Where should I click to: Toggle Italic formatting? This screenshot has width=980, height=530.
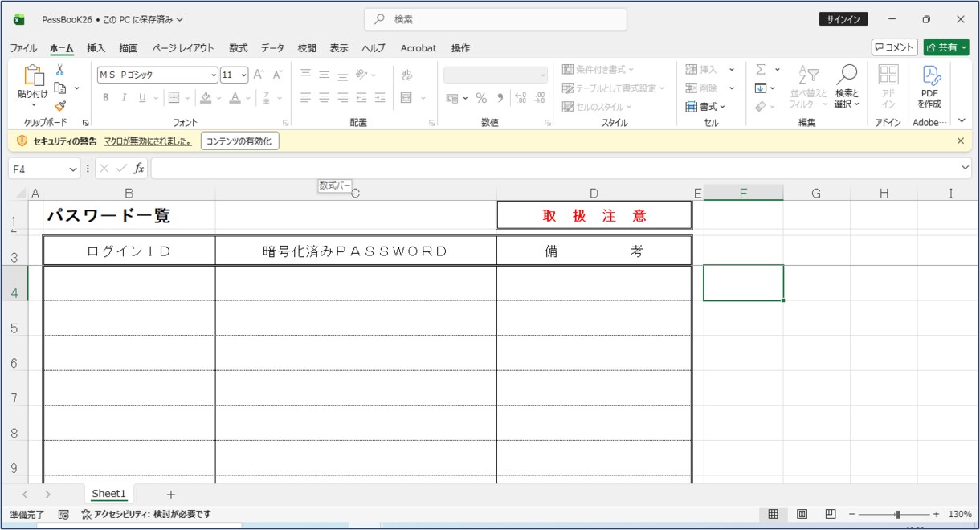(124, 98)
